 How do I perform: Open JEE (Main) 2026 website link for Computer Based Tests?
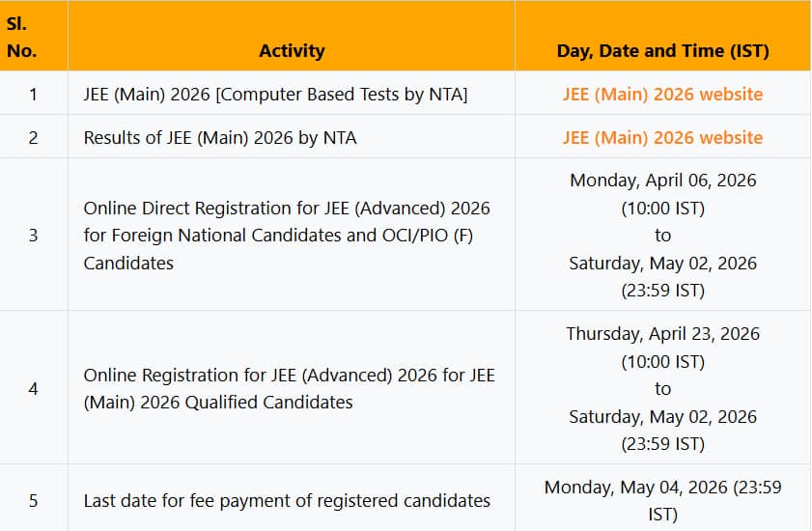click(x=662, y=94)
